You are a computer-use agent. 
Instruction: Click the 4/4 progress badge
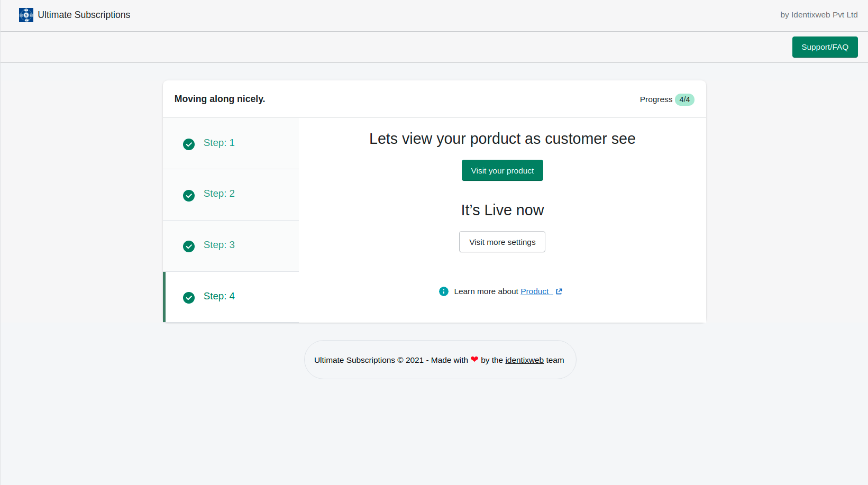[684, 99]
